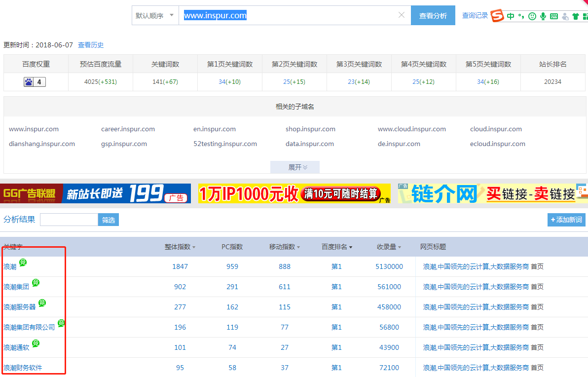Click green 竞 badge beside 浪潮服务器
Image resolution: width=588 pixels, height=377 pixels.
click(42, 303)
